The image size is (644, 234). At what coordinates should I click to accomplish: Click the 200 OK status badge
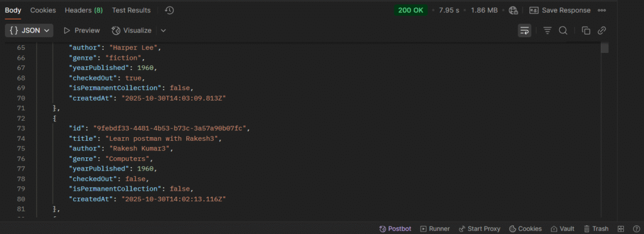tap(411, 10)
